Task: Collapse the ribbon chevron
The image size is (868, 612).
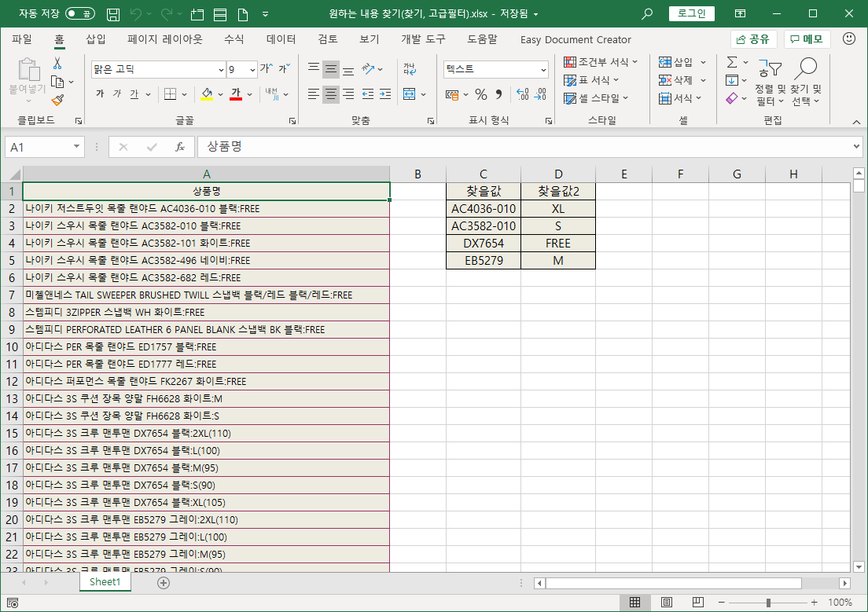Action: (856, 123)
